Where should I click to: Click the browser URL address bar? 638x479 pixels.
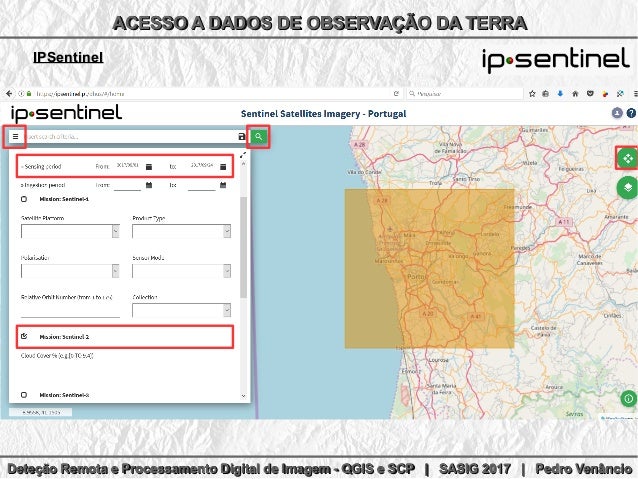click(212, 94)
